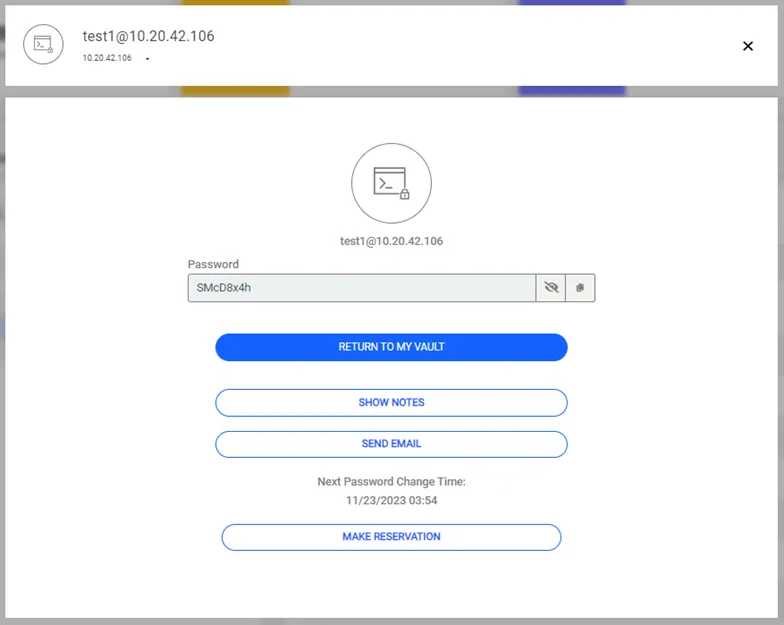This screenshot has width=784, height=625.
Task: Click the header title test1@10.20.42.106
Action: pyautogui.click(x=148, y=36)
